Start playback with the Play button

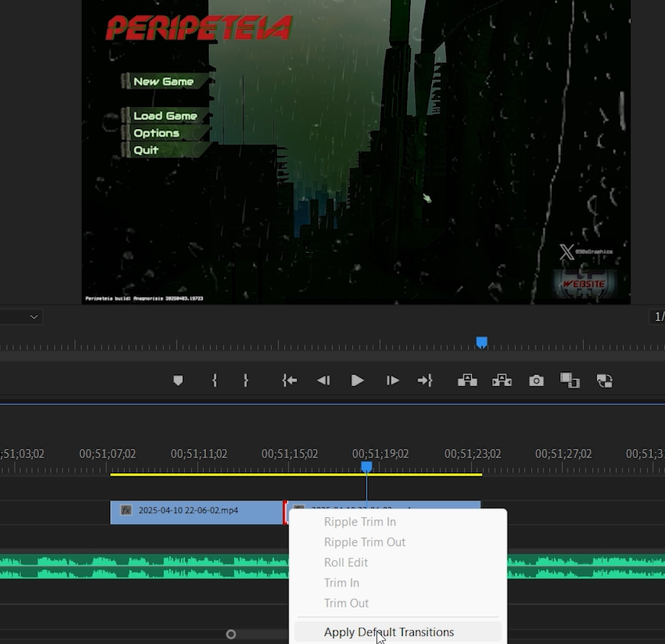[357, 380]
